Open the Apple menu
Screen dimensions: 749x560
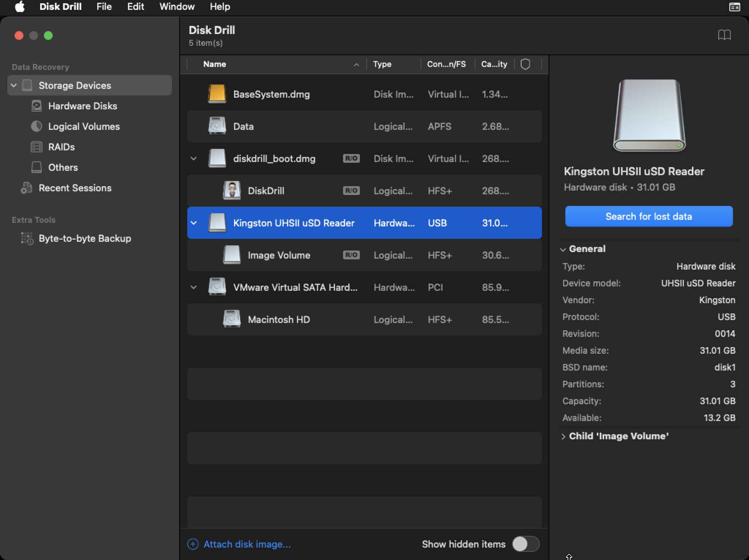point(20,7)
